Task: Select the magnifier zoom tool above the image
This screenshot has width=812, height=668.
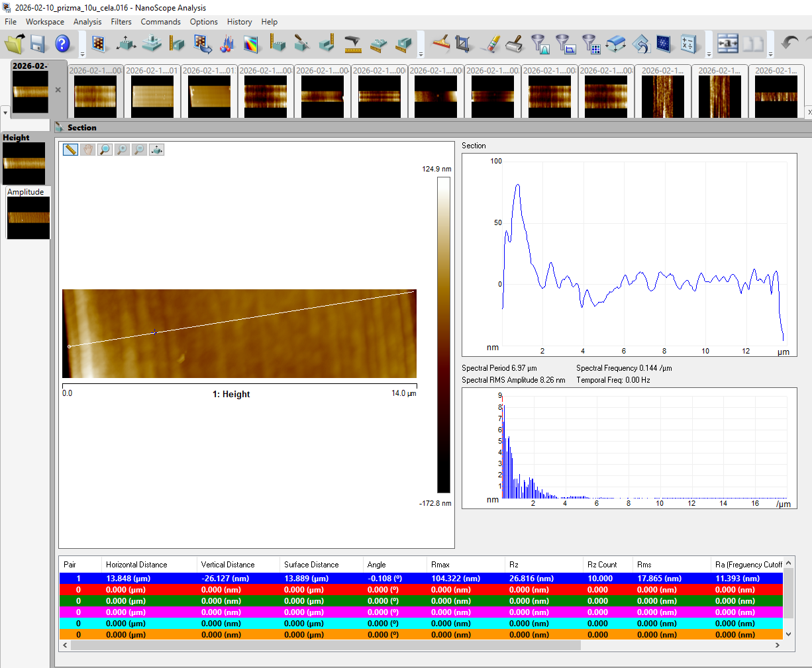Action: [x=105, y=150]
